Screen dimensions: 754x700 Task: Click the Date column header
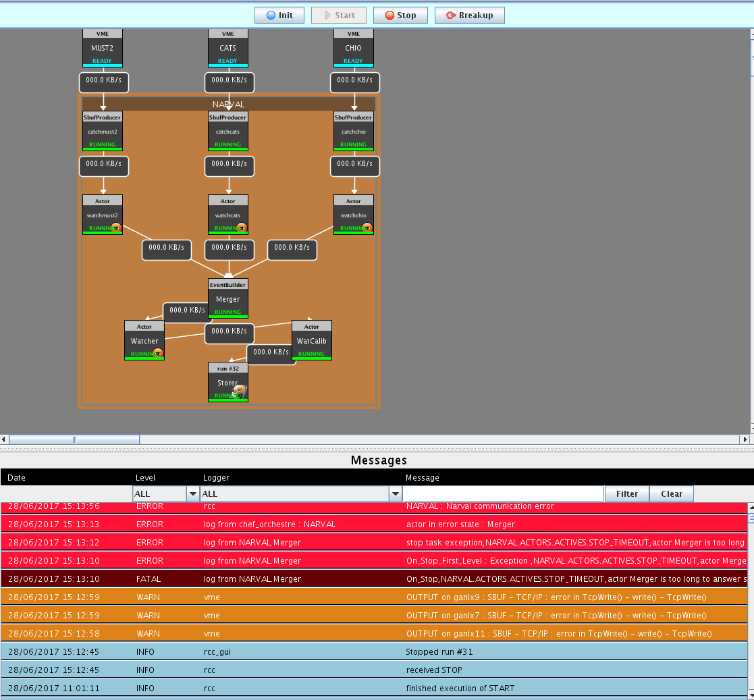pos(16,477)
